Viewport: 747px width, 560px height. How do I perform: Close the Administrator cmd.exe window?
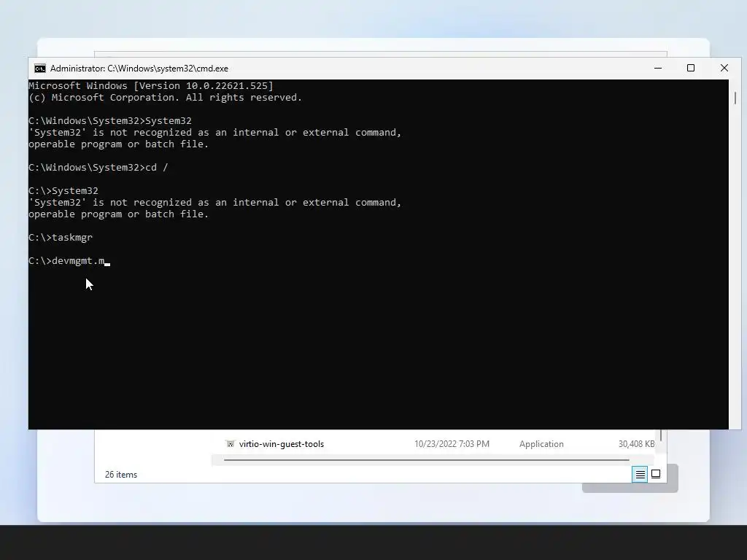pos(724,68)
